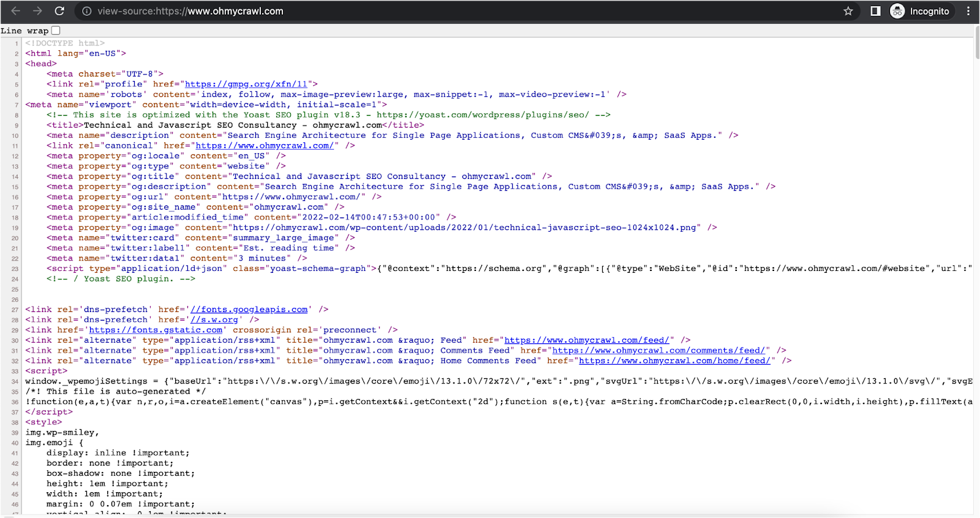Image resolution: width=980 pixels, height=518 pixels.
Task: Click the meta charset="UTF-8" line
Action: coord(105,74)
